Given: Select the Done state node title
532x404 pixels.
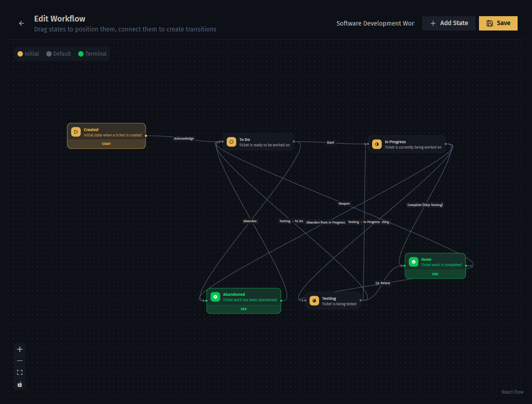Looking at the screenshot, I should 426,259.
